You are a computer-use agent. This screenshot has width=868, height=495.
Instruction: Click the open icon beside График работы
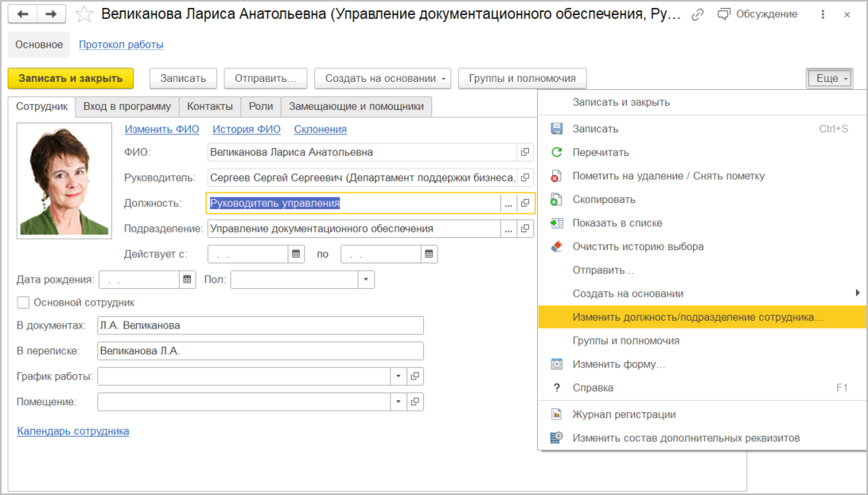click(x=415, y=376)
